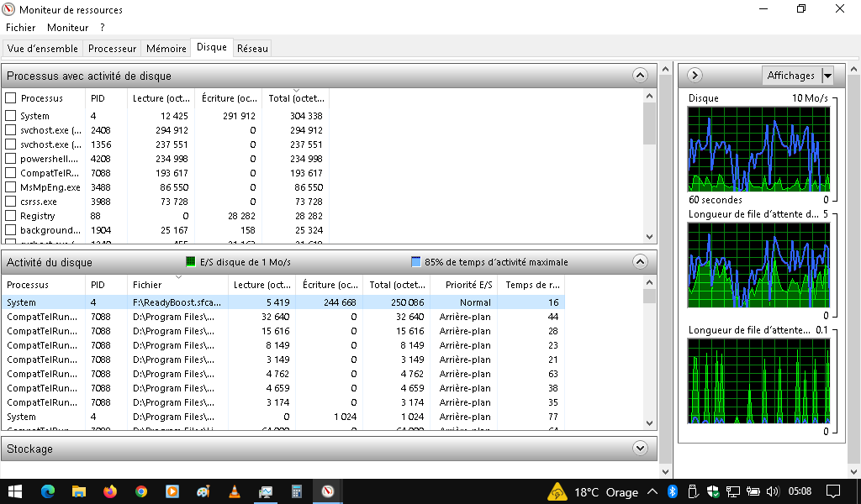Image resolution: width=861 pixels, height=504 pixels.
Task: Switch to the Réseau tab
Action: click(252, 48)
